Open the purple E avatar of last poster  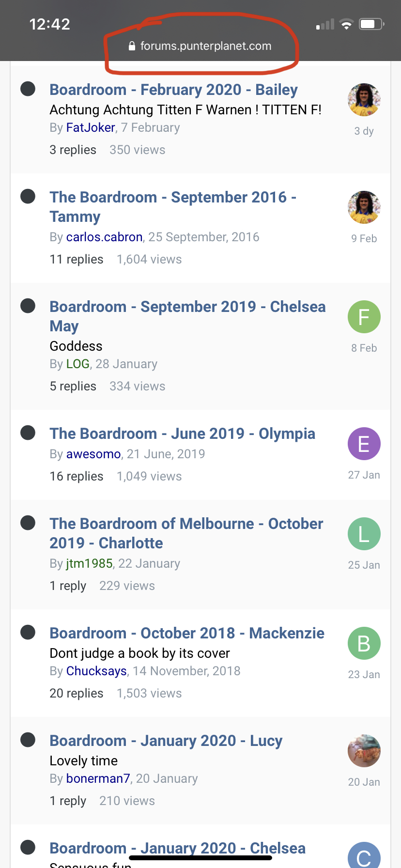pos(364,444)
